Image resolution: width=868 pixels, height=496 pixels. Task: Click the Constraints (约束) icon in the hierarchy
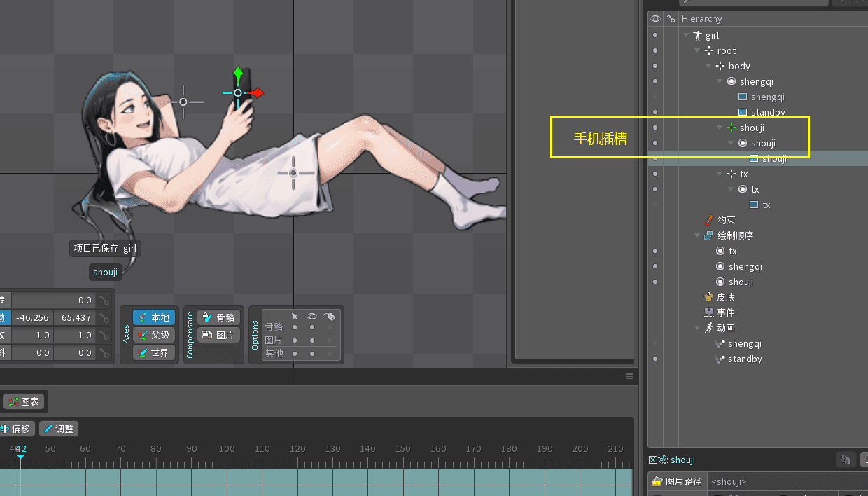coord(709,220)
